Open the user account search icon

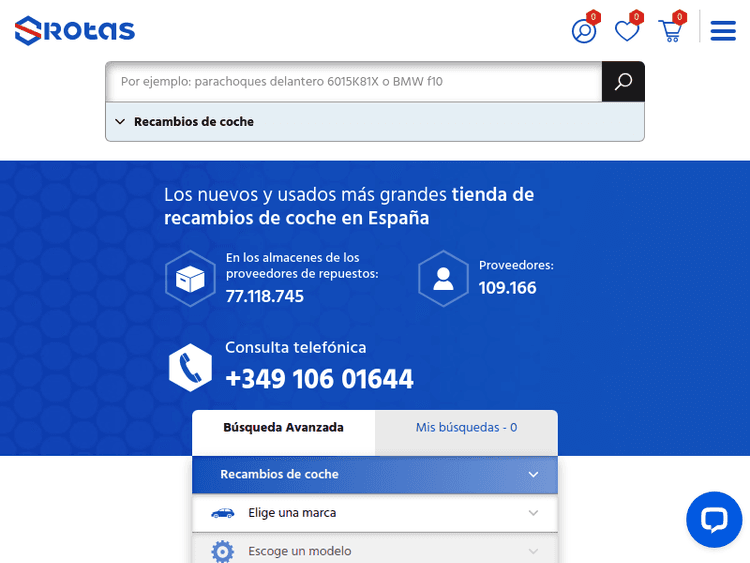point(583,31)
